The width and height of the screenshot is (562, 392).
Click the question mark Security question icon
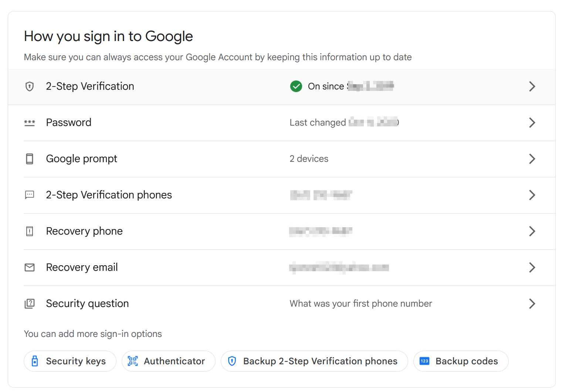coord(30,304)
